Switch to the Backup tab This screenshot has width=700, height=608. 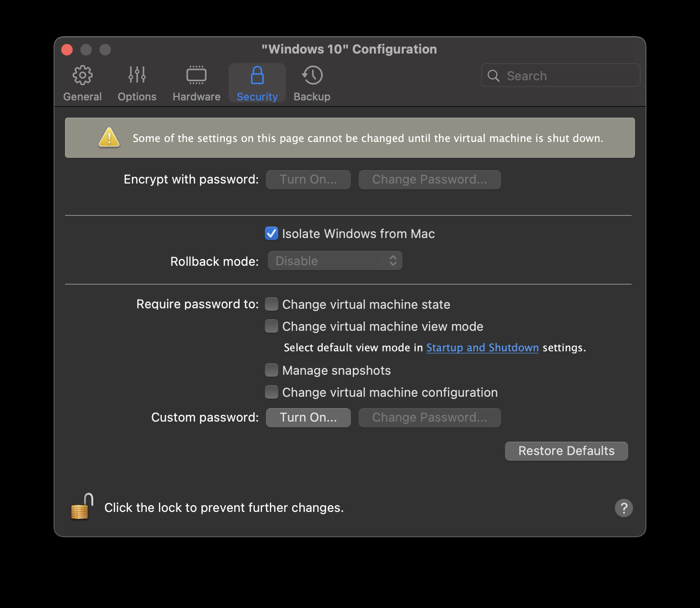tap(312, 84)
